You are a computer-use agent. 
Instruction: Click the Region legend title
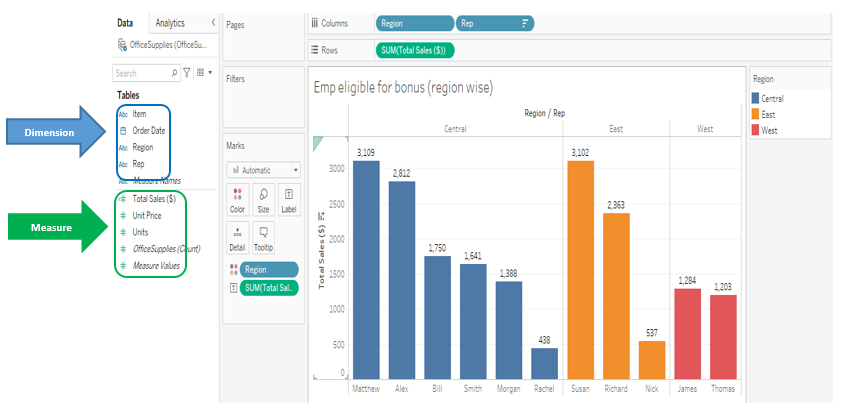[763, 79]
